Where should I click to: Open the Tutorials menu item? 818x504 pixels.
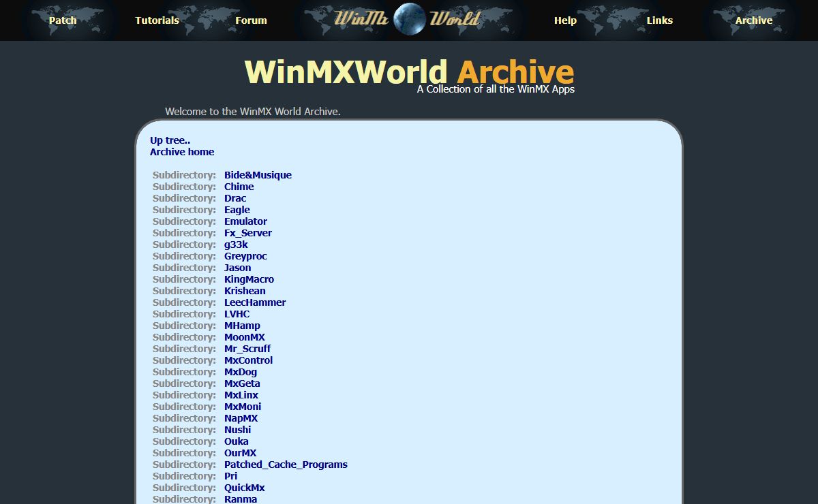click(x=157, y=20)
